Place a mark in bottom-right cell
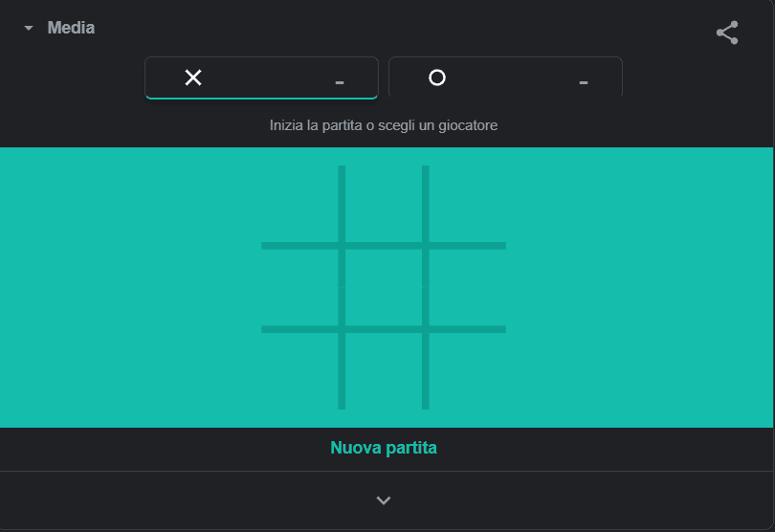The height and width of the screenshot is (532, 775). 468,371
